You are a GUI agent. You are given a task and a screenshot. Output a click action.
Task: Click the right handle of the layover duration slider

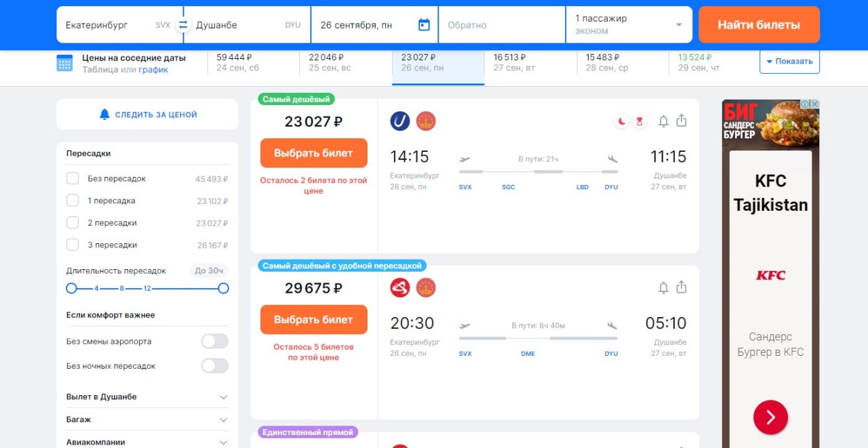[223, 289]
